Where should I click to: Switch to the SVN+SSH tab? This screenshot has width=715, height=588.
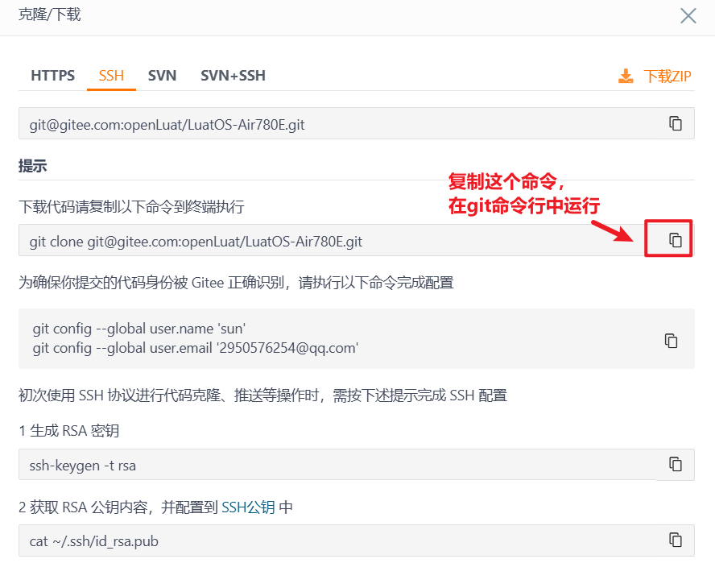coord(233,75)
